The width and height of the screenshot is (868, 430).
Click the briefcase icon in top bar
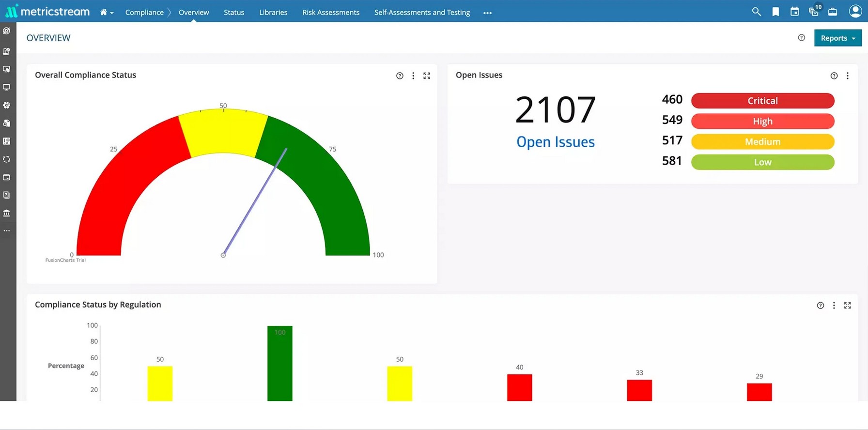pyautogui.click(x=833, y=12)
